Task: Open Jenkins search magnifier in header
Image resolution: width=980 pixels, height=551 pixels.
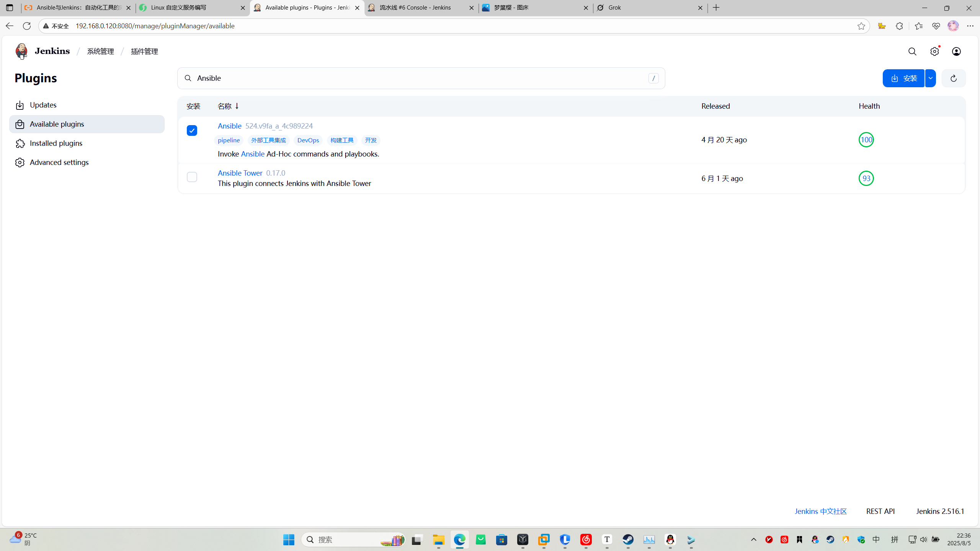Action: click(912, 51)
